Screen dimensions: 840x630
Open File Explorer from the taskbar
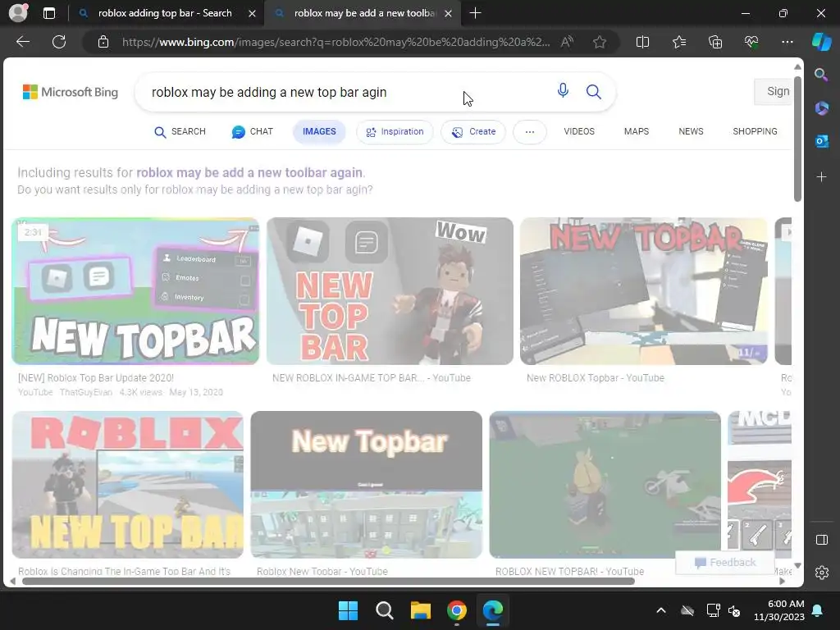[x=421, y=610]
